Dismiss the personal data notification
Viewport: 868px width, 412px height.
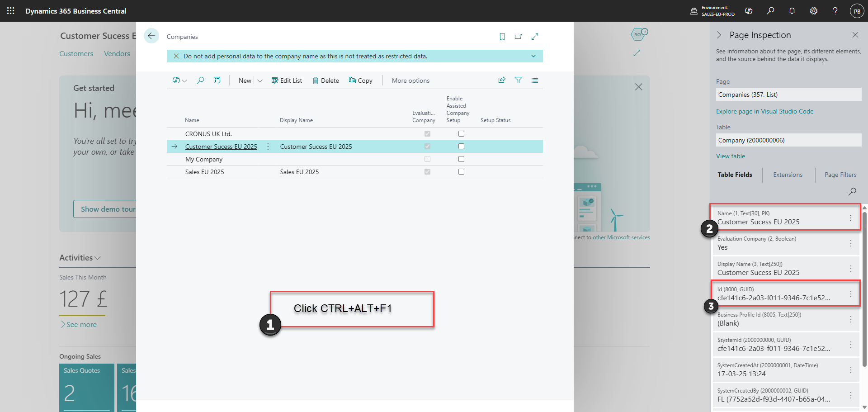[176, 56]
